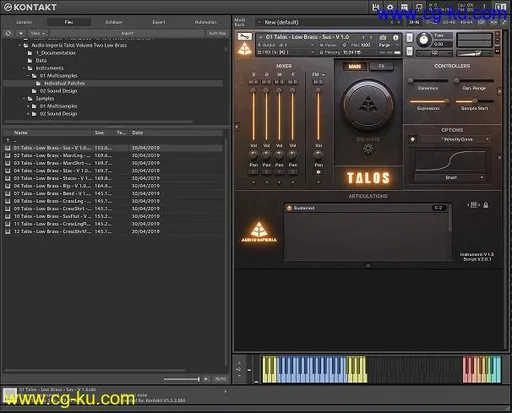Click next instrument arrow in instrument header
Image resolution: width=512 pixels, height=413 pixels.
click(x=371, y=37)
